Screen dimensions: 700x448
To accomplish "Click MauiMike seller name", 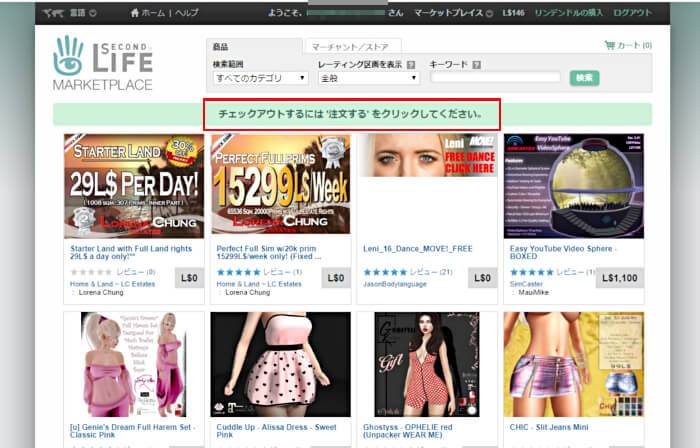I will (x=533, y=292).
